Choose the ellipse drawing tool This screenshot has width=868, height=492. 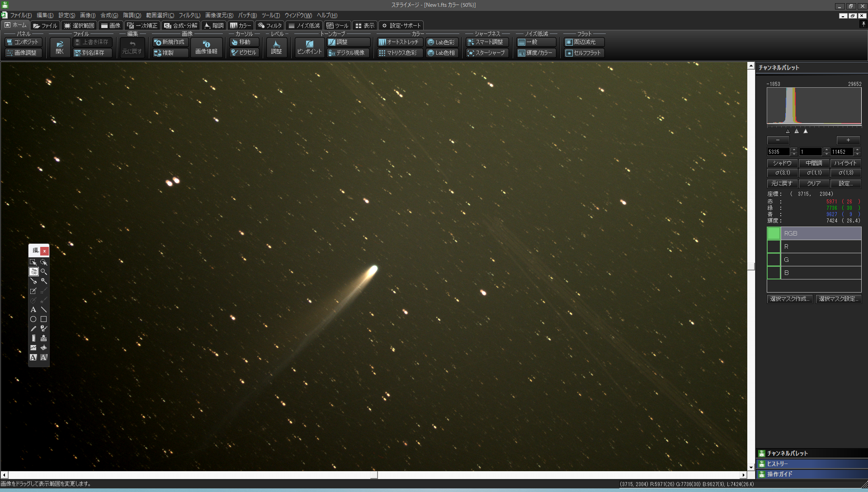pos(33,319)
